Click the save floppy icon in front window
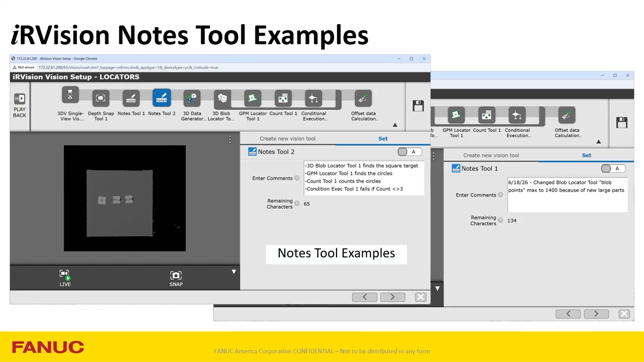Image resolution: width=644 pixels, height=362 pixels. point(418,106)
